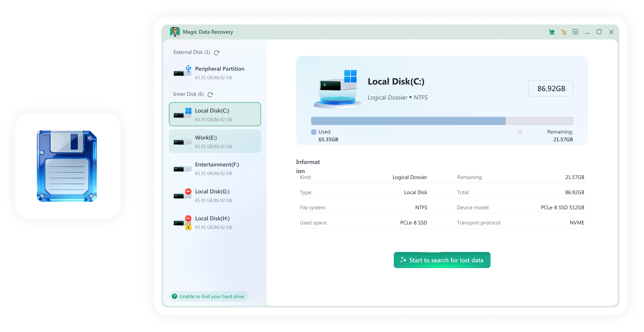Screen dimensions: 644x332
Task: Select Local Disk(C:) in the sidebar
Action: (x=215, y=114)
